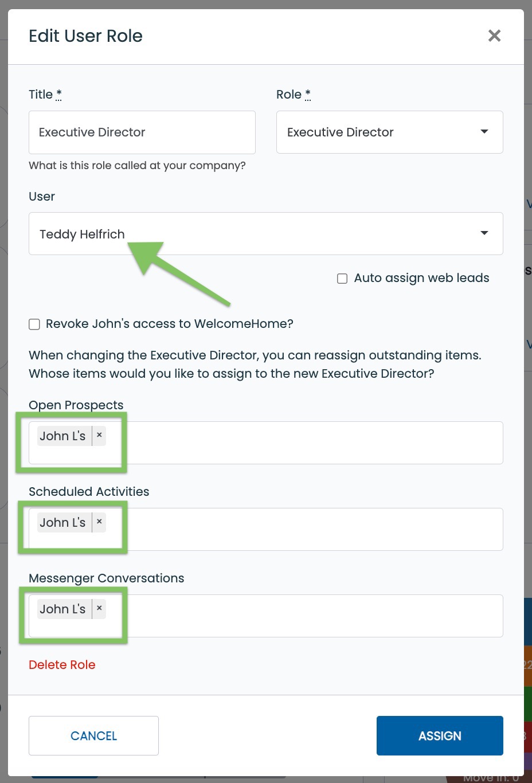Click into the Title text field
Viewport: 532px width, 783px height.
click(x=142, y=132)
